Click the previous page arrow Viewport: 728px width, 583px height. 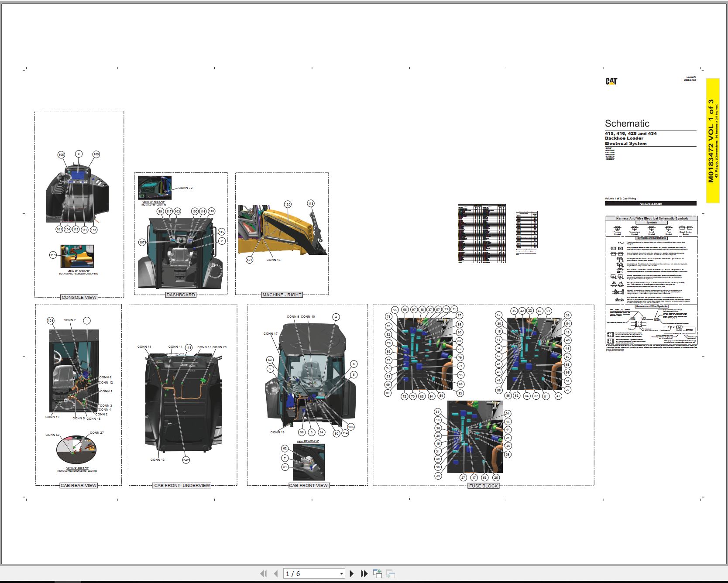pos(275,574)
